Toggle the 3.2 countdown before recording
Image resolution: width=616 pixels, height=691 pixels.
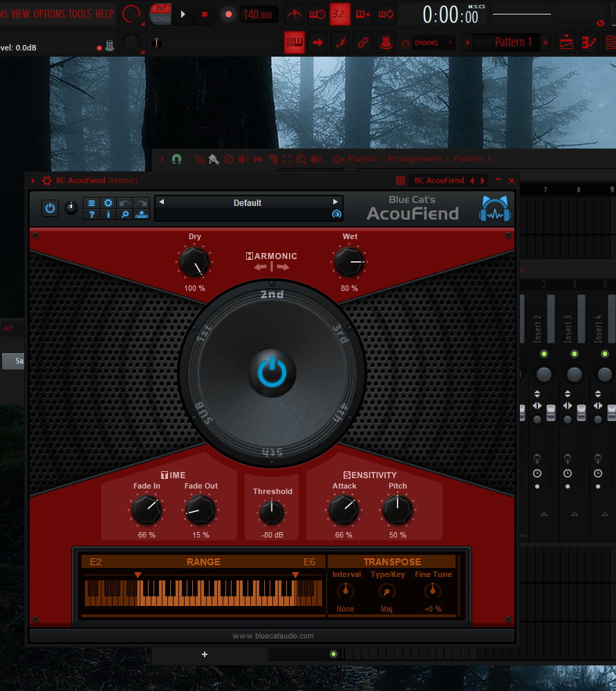click(x=339, y=14)
